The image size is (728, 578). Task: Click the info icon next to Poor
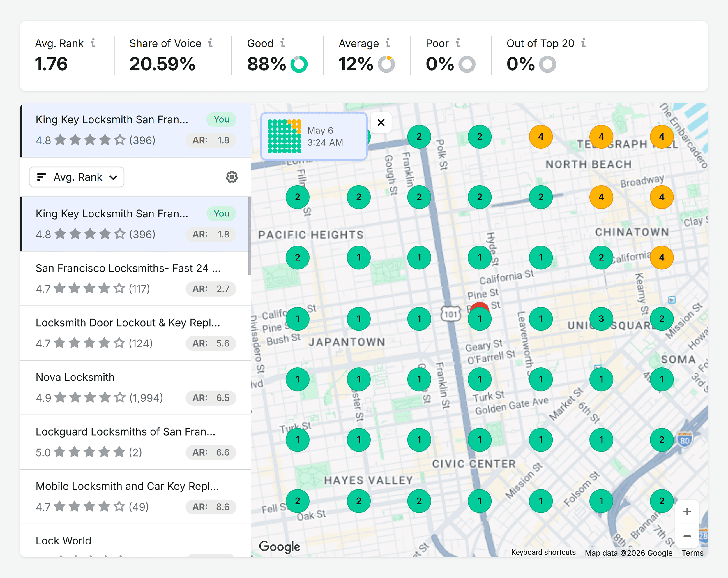(458, 43)
